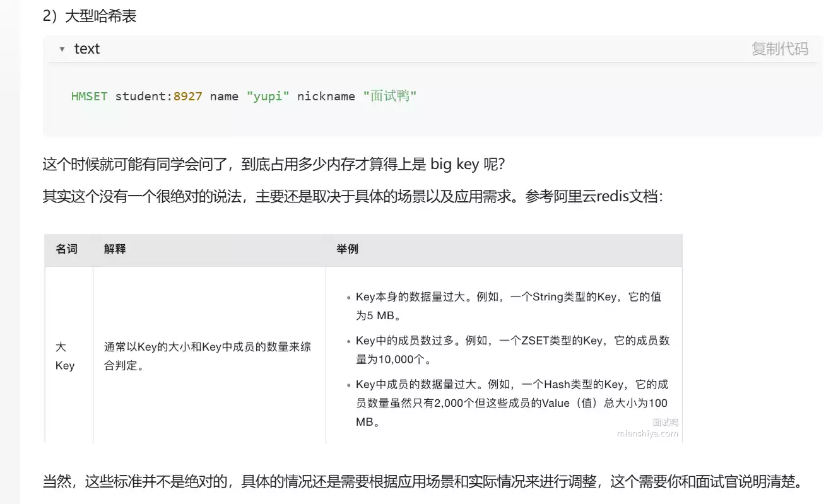Image resolution: width=831 pixels, height=504 pixels.
Task: Collapse the text code block triangle
Action: pyautogui.click(x=62, y=49)
